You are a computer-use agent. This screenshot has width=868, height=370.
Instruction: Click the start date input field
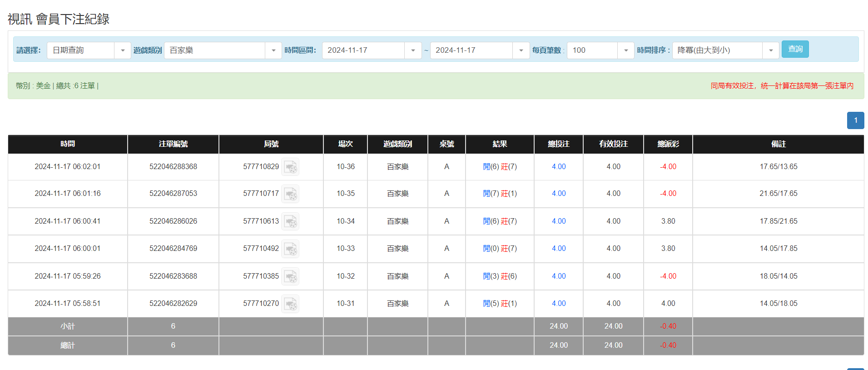[363, 50]
